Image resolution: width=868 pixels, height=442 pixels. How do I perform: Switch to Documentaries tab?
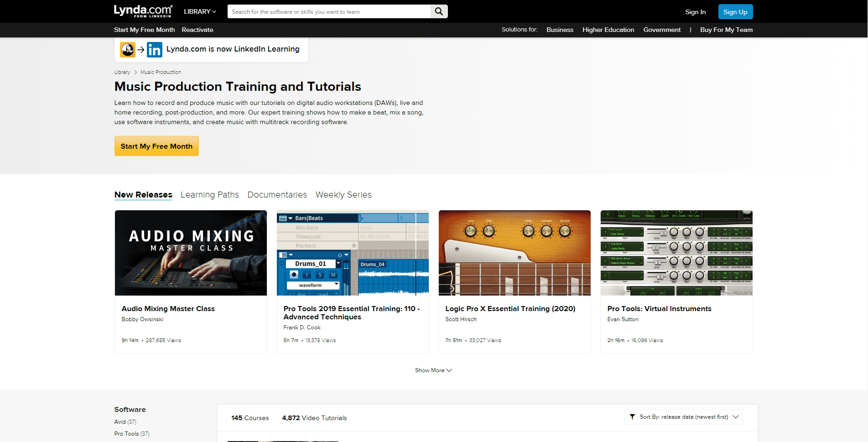277,195
